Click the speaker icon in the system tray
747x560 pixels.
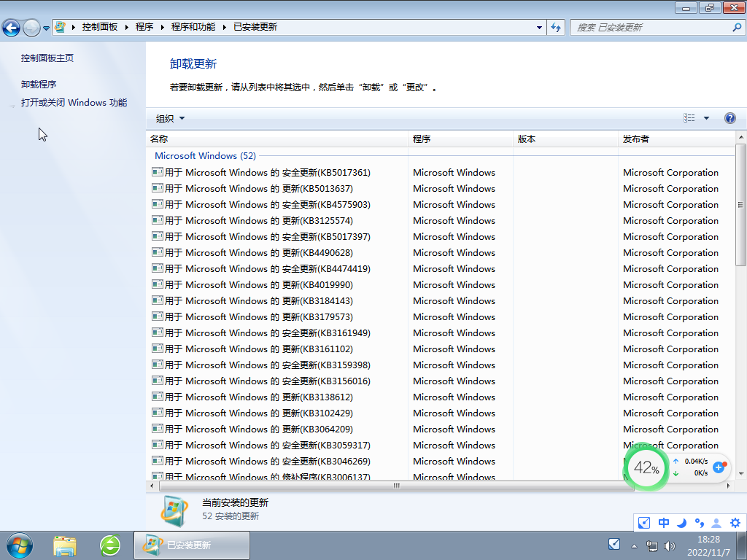tap(669, 544)
